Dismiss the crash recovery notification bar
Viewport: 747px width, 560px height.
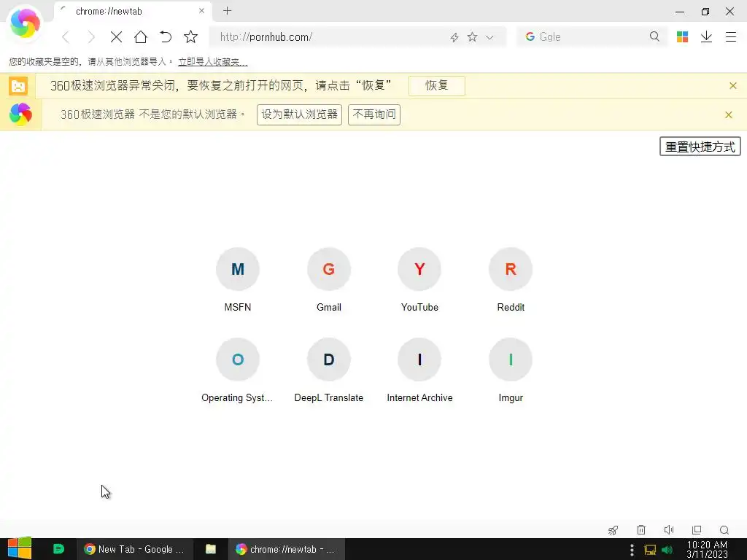click(733, 86)
